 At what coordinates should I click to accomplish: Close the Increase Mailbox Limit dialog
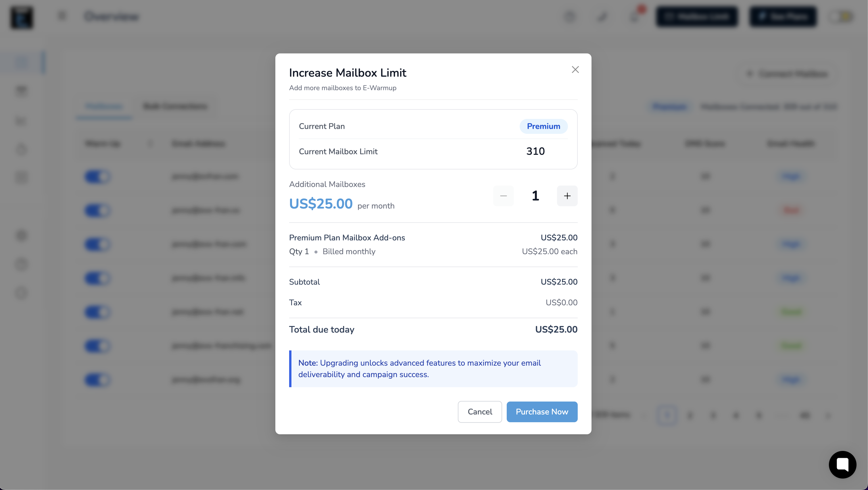(x=575, y=70)
